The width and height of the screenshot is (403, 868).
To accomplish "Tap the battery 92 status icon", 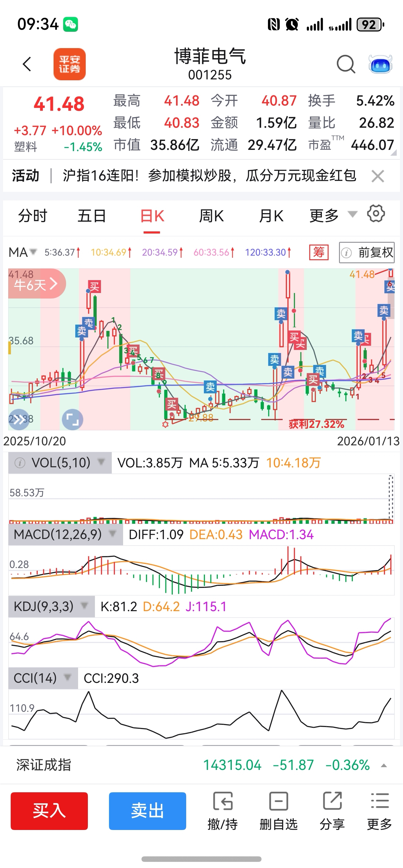I will (x=370, y=25).
